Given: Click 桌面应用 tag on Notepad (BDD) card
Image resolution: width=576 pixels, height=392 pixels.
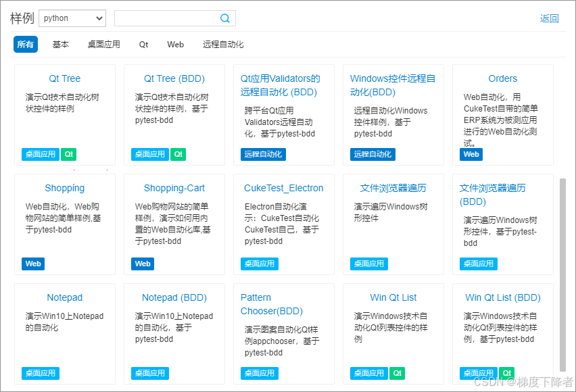Looking at the screenshot, I should [x=150, y=373].
